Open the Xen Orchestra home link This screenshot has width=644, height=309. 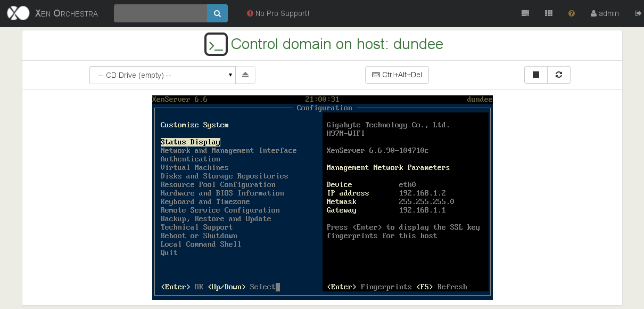point(67,13)
